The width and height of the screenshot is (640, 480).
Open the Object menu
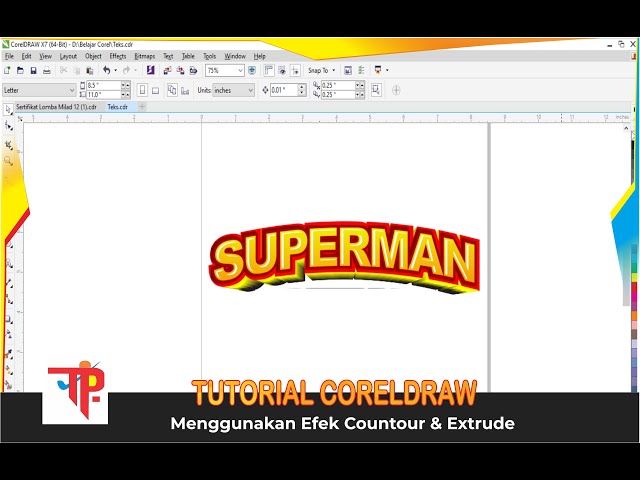93,56
